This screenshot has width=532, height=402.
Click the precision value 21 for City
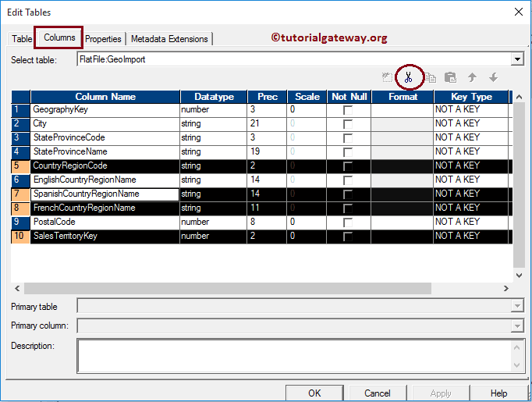[255, 123]
